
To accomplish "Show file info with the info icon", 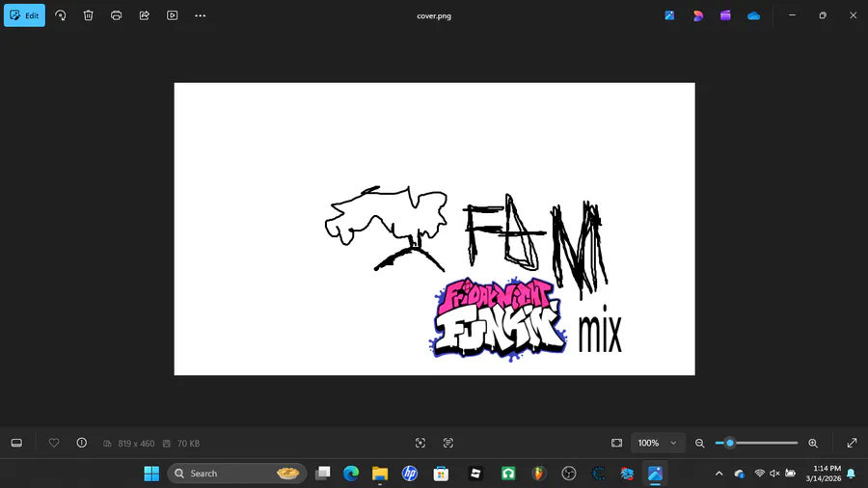I will point(81,443).
